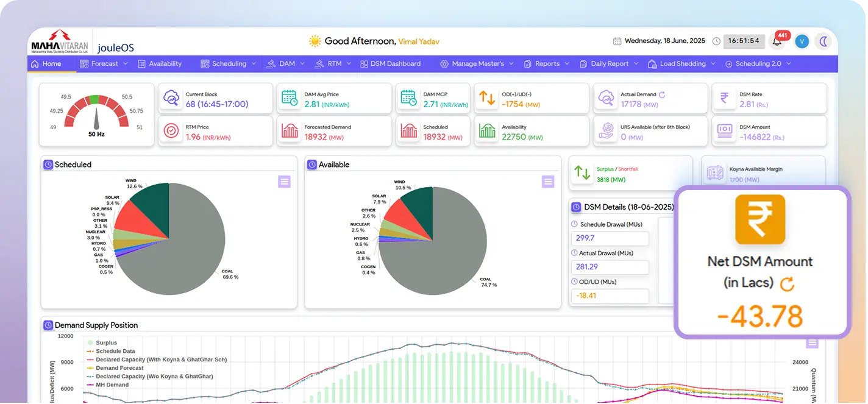Click the DAM Avg Price calendar icon
Viewport: 868px width, 404px height.
click(290, 98)
